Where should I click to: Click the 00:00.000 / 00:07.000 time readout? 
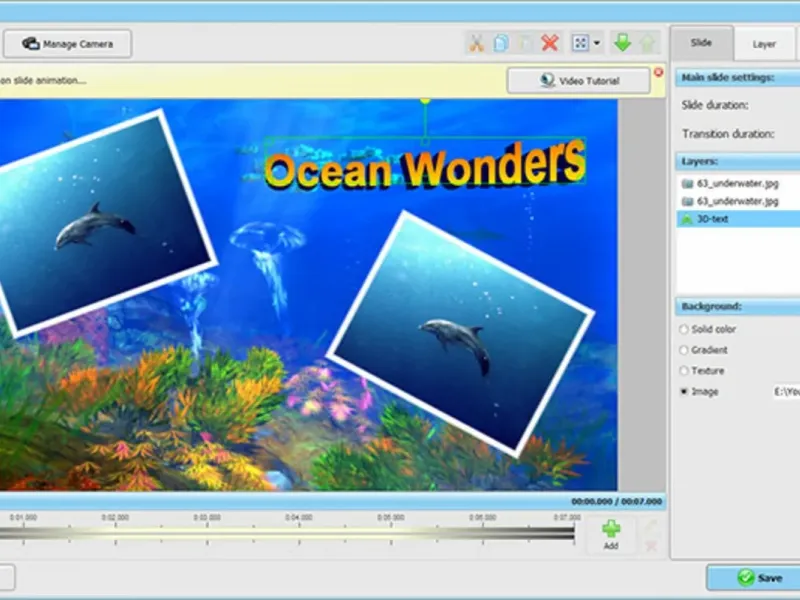[616, 502]
